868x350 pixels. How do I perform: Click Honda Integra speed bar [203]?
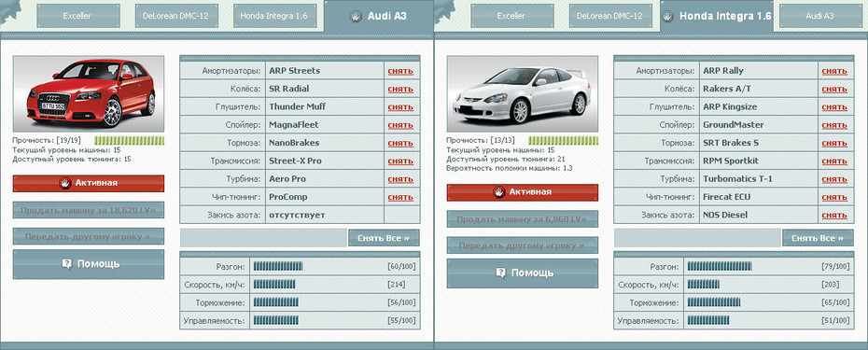pyautogui.click(x=703, y=285)
